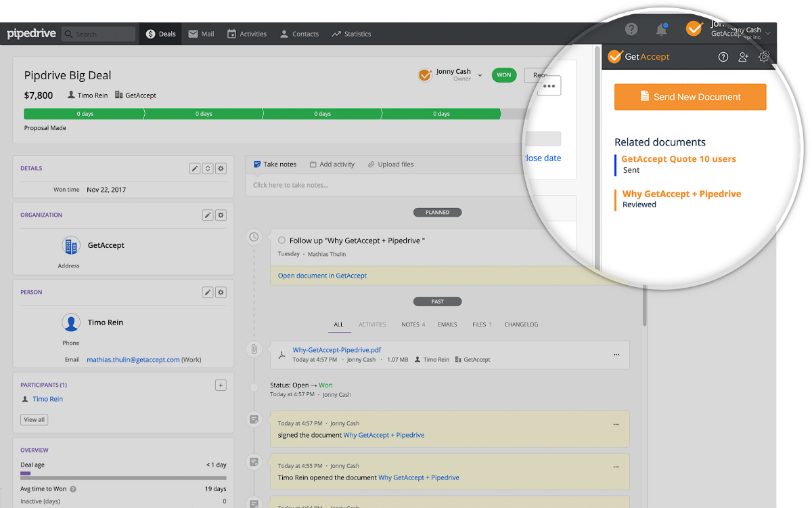Click the notification bell icon
Image resolution: width=812 pixels, height=508 pixels.
point(662,29)
